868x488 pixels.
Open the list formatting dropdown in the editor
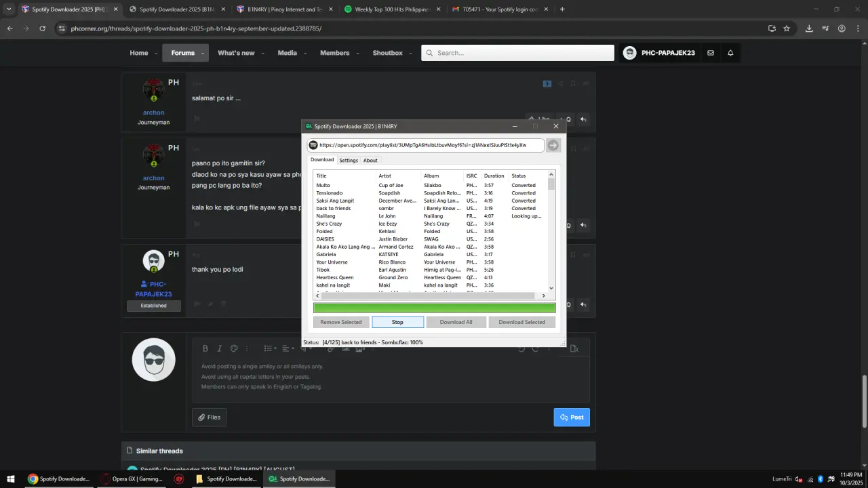(x=270, y=348)
